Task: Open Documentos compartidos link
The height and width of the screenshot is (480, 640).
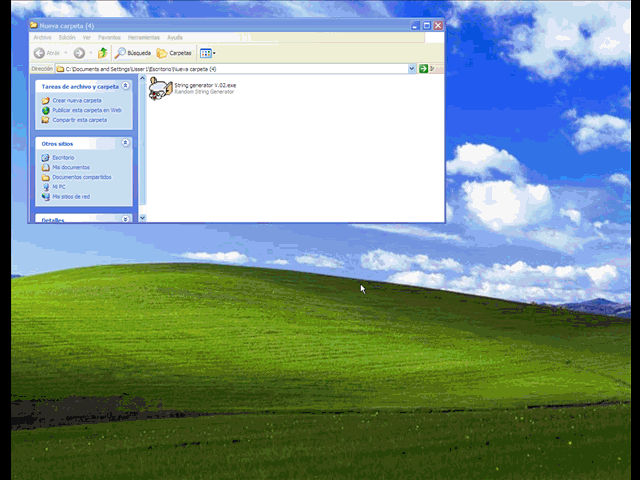Action: click(82, 177)
